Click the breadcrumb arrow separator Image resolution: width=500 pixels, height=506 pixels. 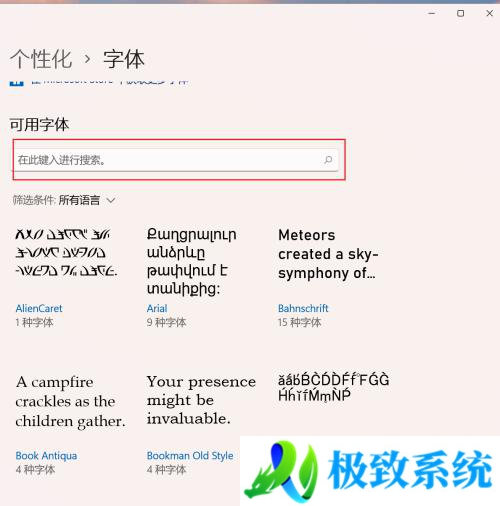coord(87,59)
